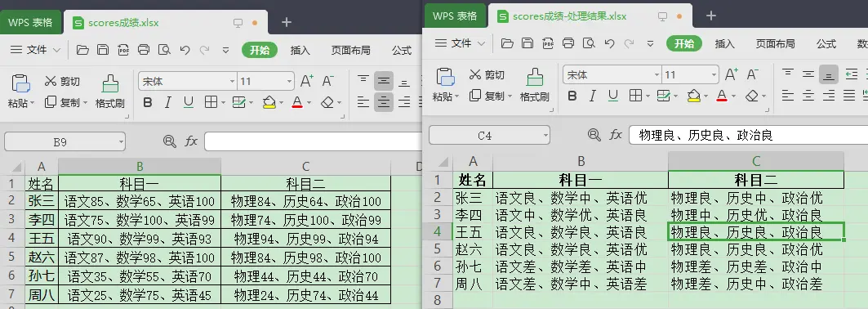Expand paste 粘贴 options in left window
This screenshot has height=309, width=868.
32,103
